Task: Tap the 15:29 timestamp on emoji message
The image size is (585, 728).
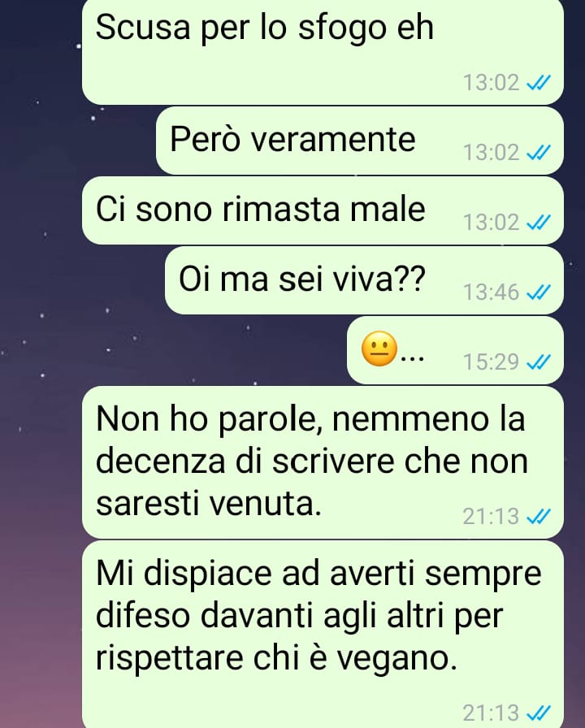Action: point(491,362)
